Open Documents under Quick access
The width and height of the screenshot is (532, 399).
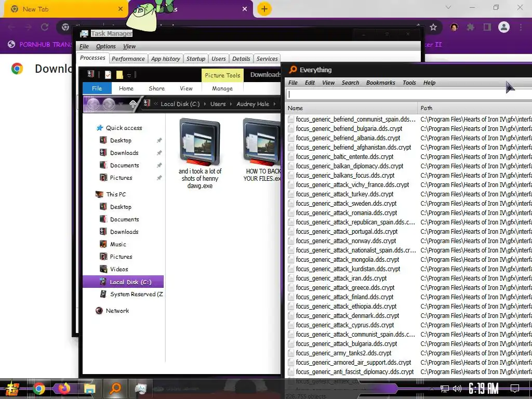[125, 166]
